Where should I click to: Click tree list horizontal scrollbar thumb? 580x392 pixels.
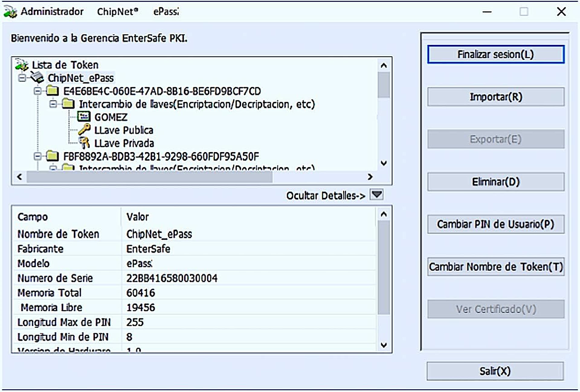pyautogui.click(x=150, y=177)
